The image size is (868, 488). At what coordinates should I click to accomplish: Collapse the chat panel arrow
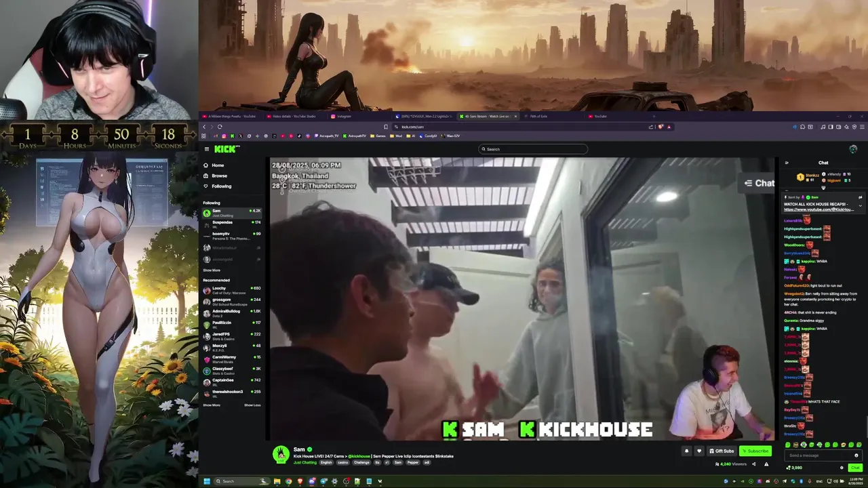point(787,163)
